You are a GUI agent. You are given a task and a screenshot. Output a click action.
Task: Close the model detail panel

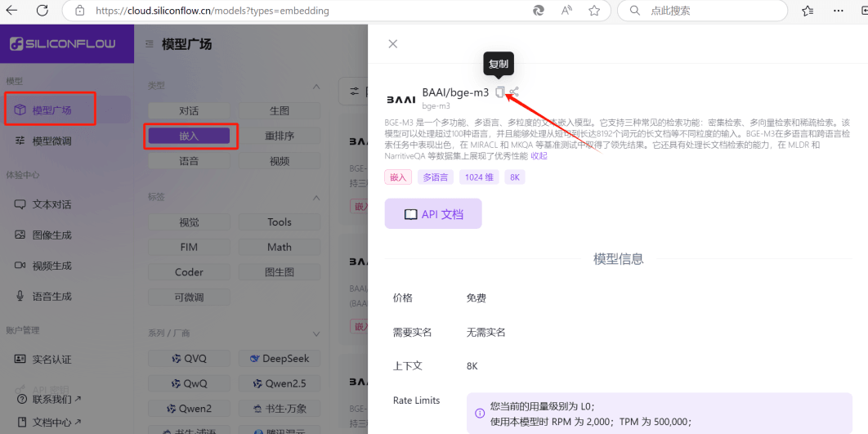coord(393,44)
